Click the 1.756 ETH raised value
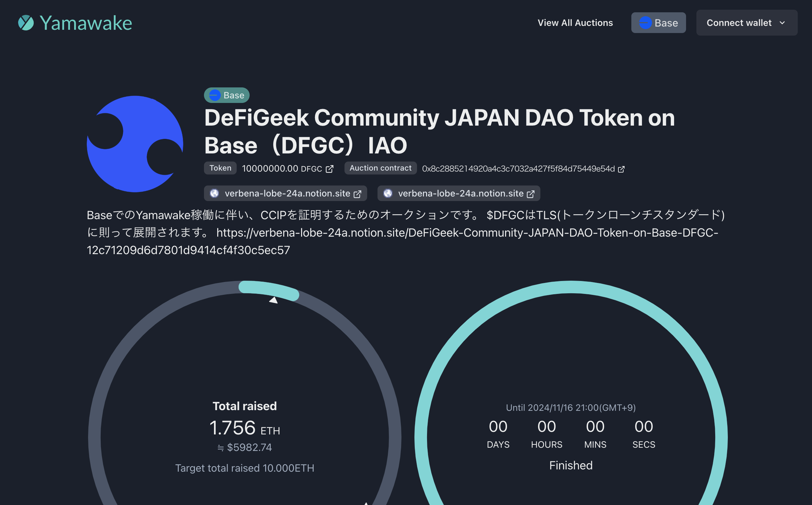This screenshot has width=812, height=505. (x=245, y=428)
